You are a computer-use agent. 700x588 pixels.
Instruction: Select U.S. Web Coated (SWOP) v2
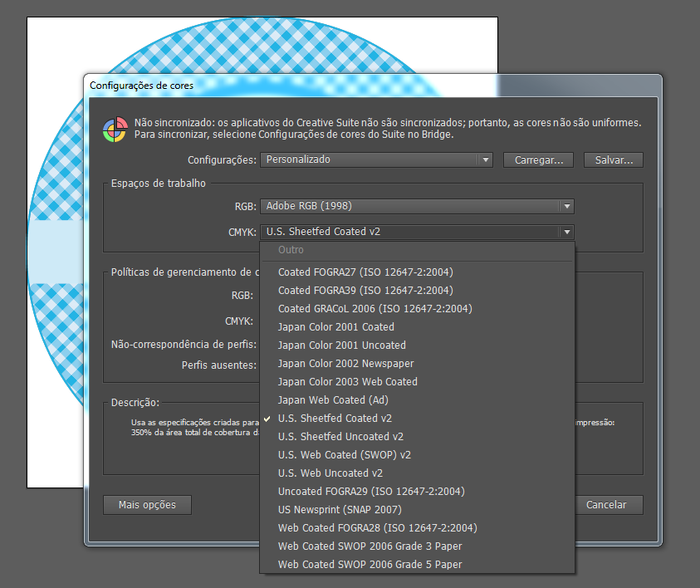(417, 455)
